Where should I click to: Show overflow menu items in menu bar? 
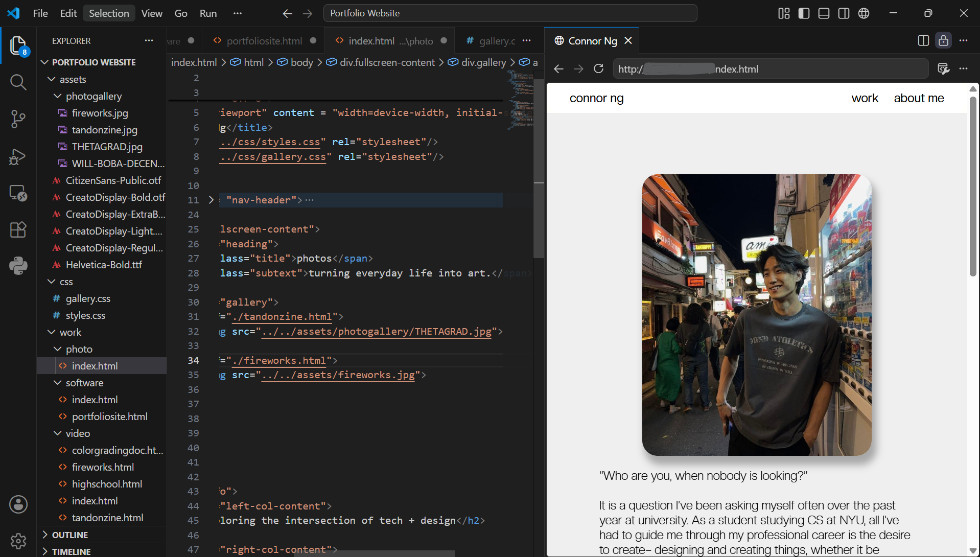tap(238, 13)
